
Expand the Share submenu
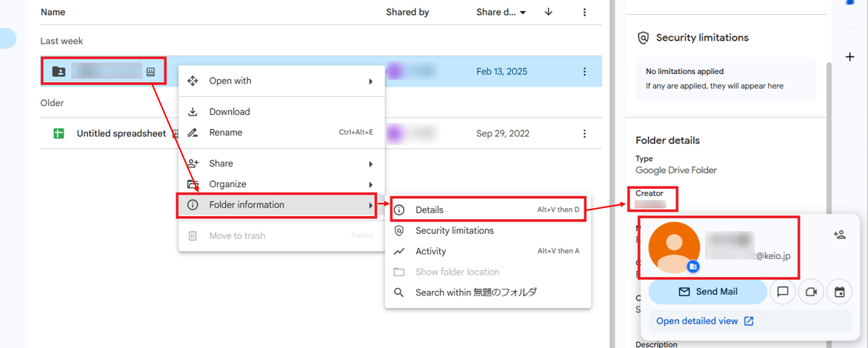pos(281,164)
